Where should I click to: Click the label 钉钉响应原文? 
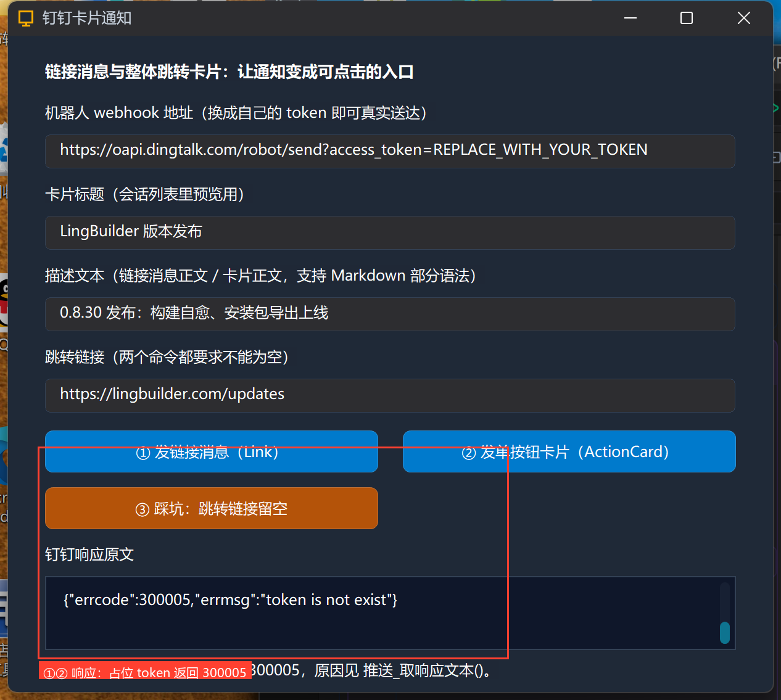89,554
